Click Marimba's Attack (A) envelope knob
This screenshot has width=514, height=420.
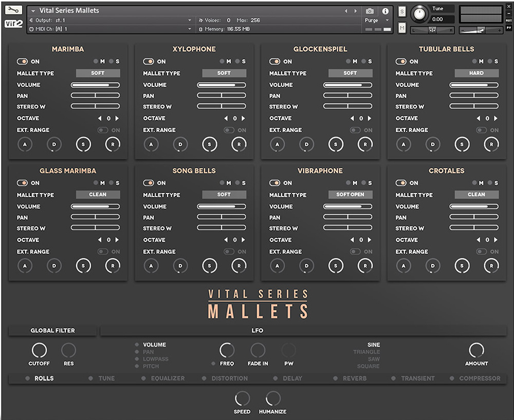click(24, 144)
